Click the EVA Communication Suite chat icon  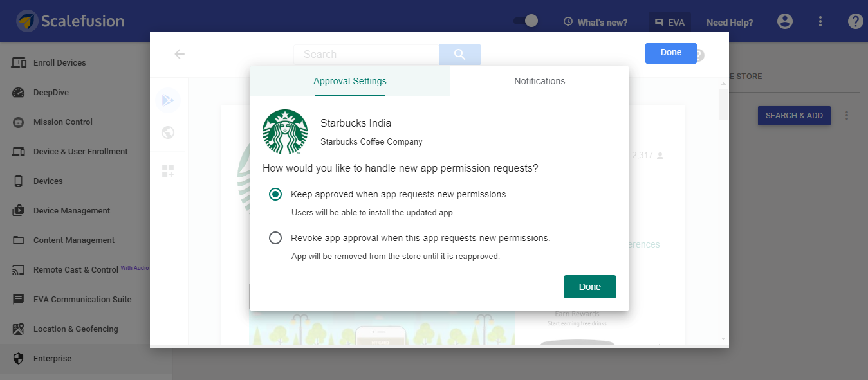click(19, 300)
